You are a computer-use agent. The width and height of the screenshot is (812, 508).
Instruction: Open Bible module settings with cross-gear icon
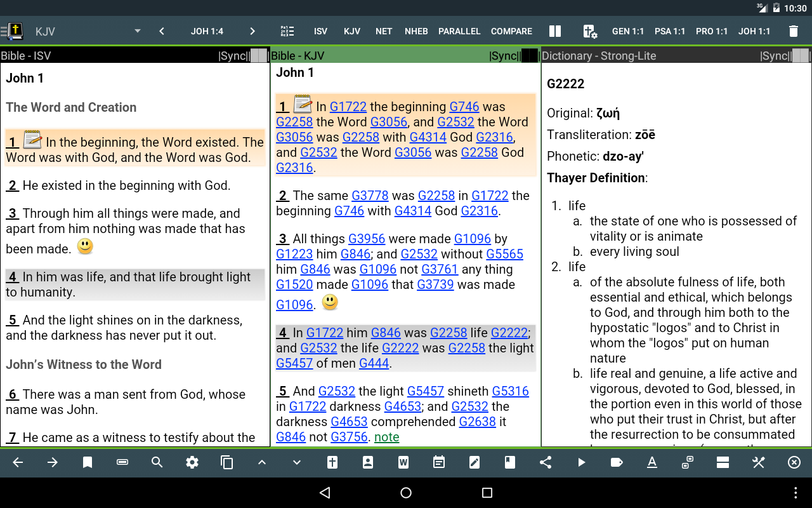[589, 30]
